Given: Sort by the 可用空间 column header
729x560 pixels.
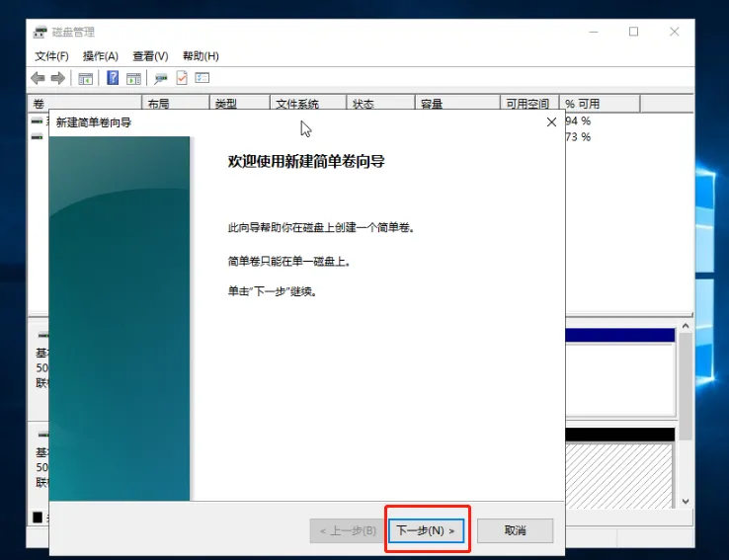Looking at the screenshot, I should [x=529, y=104].
